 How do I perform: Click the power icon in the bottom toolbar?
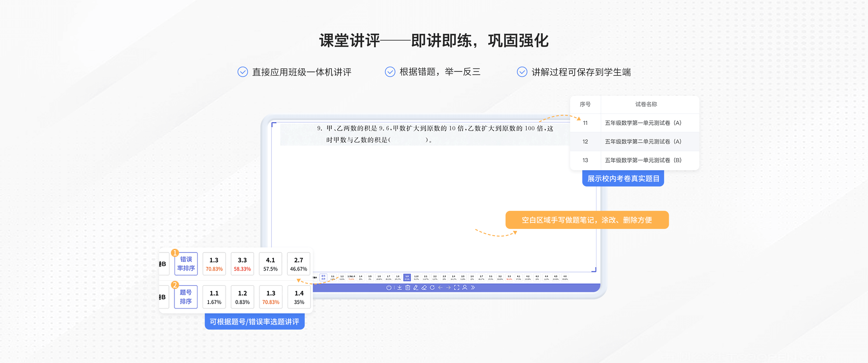389,288
